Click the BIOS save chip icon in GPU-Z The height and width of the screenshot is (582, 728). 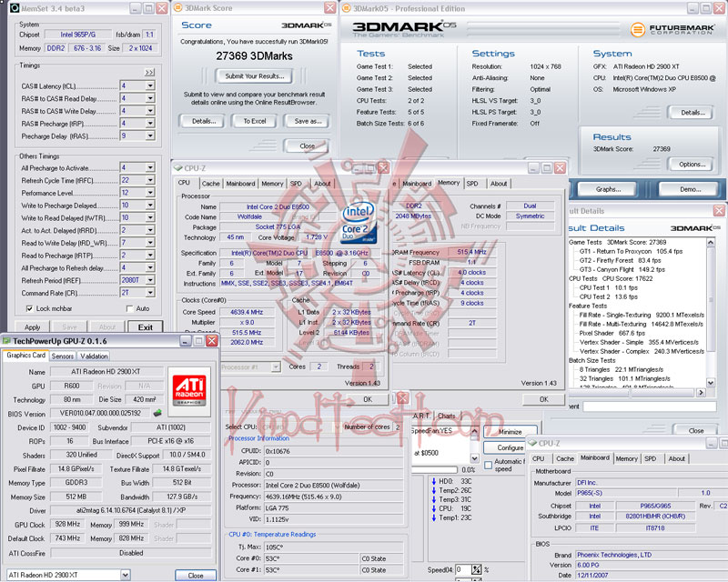point(157,412)
